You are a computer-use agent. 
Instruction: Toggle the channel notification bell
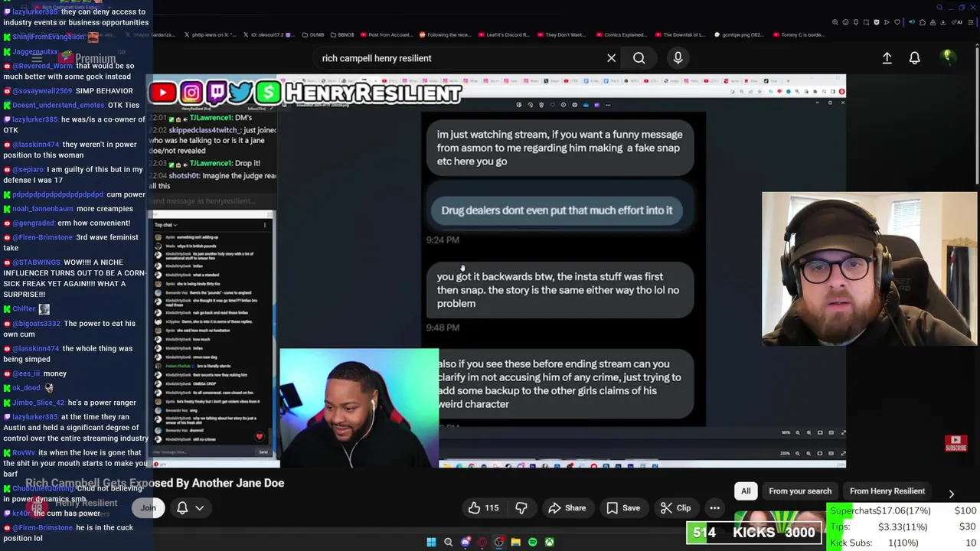pos(182,507)
